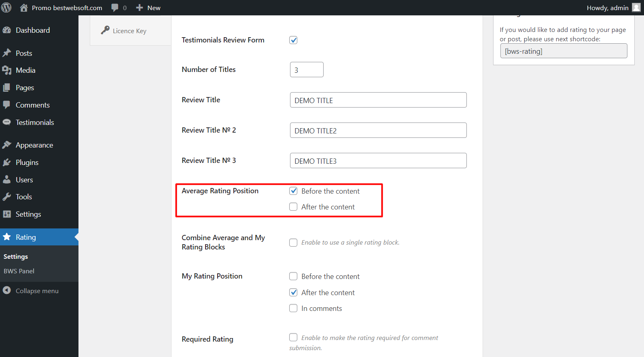Click the Review Title № 2 field

378,130
